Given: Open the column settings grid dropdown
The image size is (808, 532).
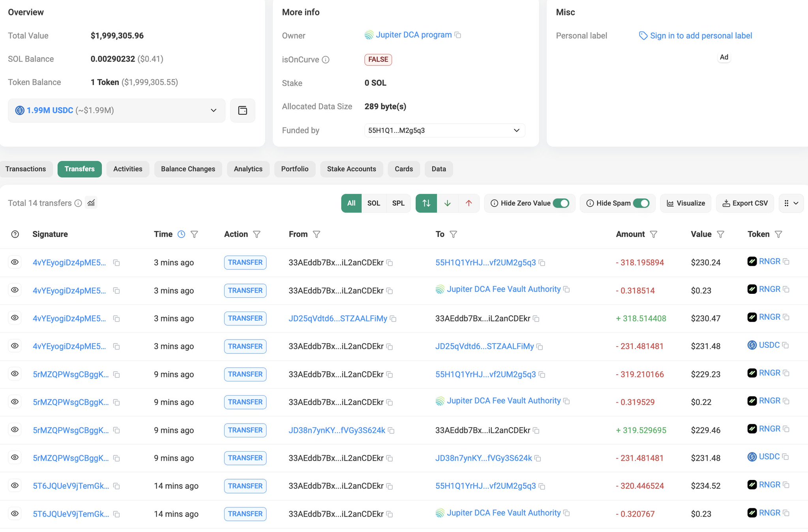Looking at the screenshot, I should pyautogui.click(x=791, y=203).
